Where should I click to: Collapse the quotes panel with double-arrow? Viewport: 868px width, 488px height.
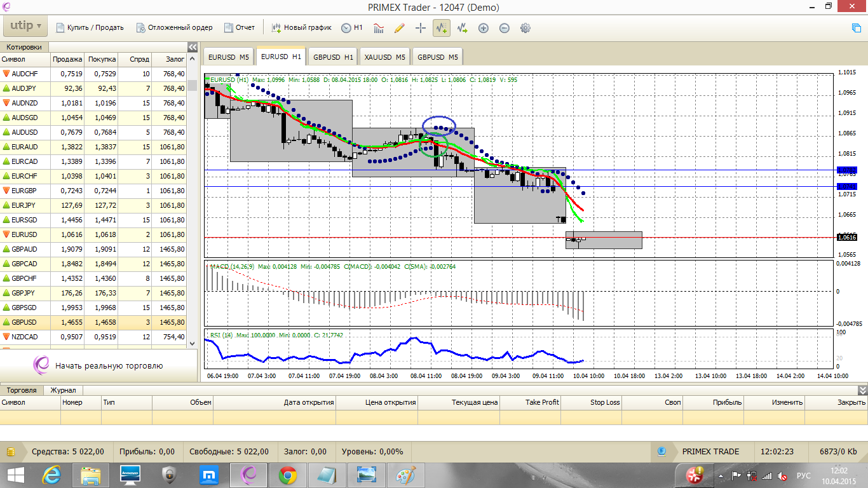click(193, 47)
